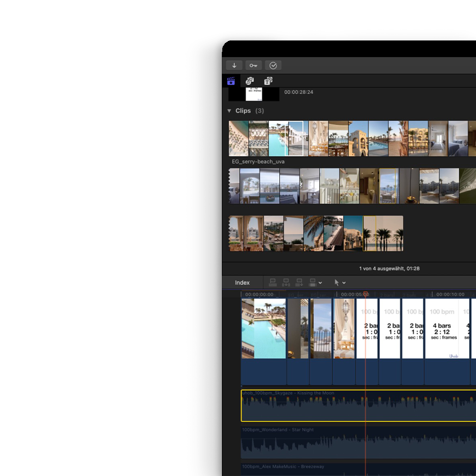Select the yellow-outlined balcony frame in second filmstrip
The image size is (476, 476).
[x=387, y=186]
